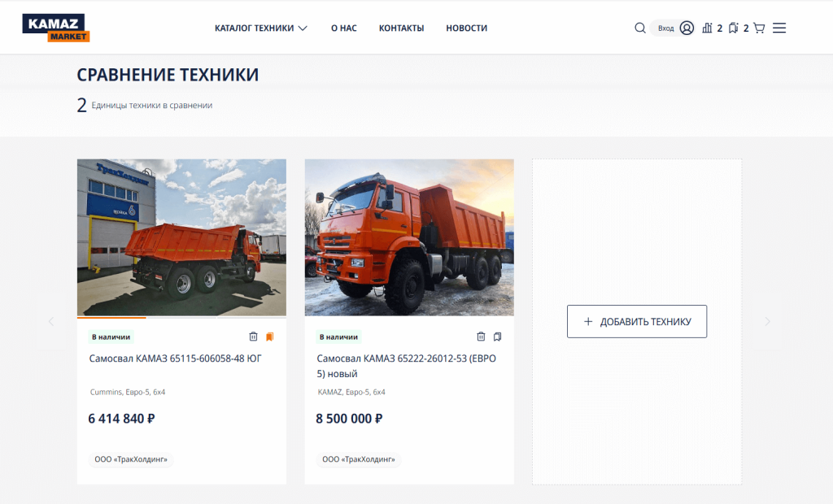Click the next carousel arrow
Viewport: 833px width, 504px height.
767,321
